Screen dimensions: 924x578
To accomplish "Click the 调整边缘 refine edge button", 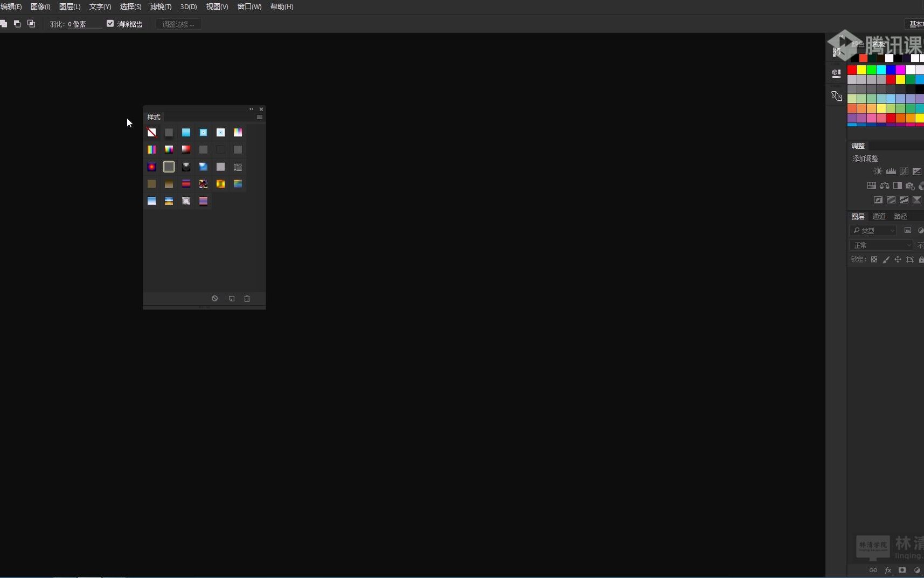I will tap(178, 24).
